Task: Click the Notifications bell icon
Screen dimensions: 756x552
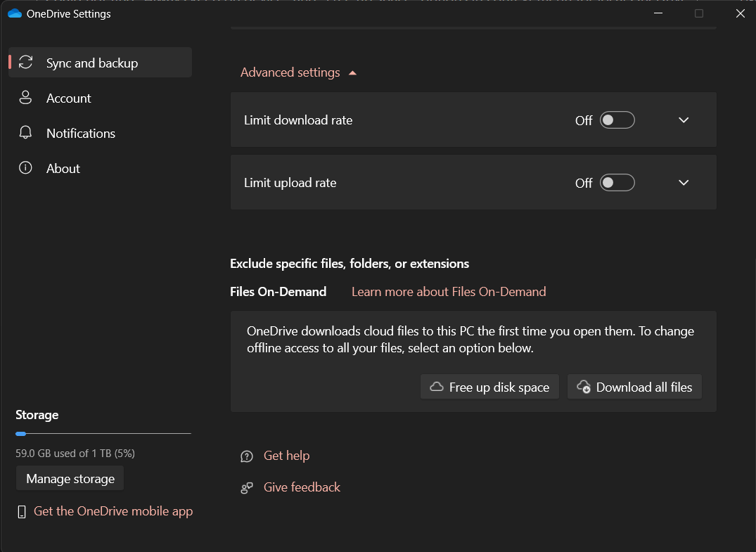Action: (26, 133)
